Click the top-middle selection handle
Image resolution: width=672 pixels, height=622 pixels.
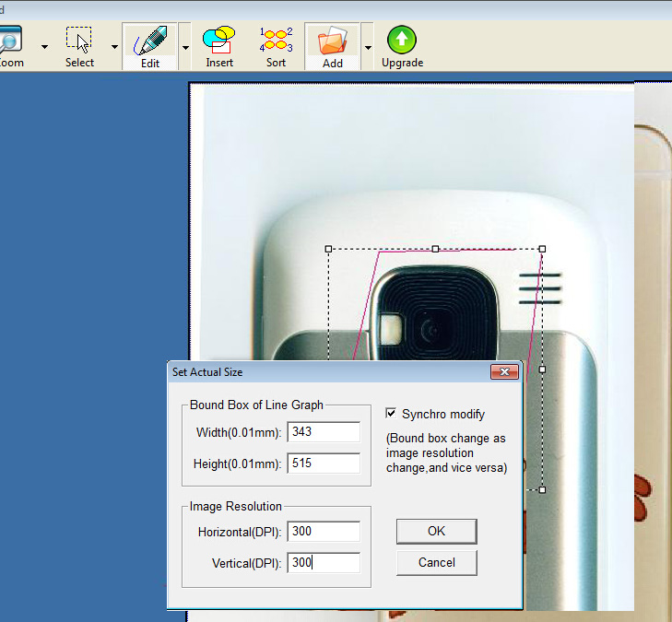(435, 249)
